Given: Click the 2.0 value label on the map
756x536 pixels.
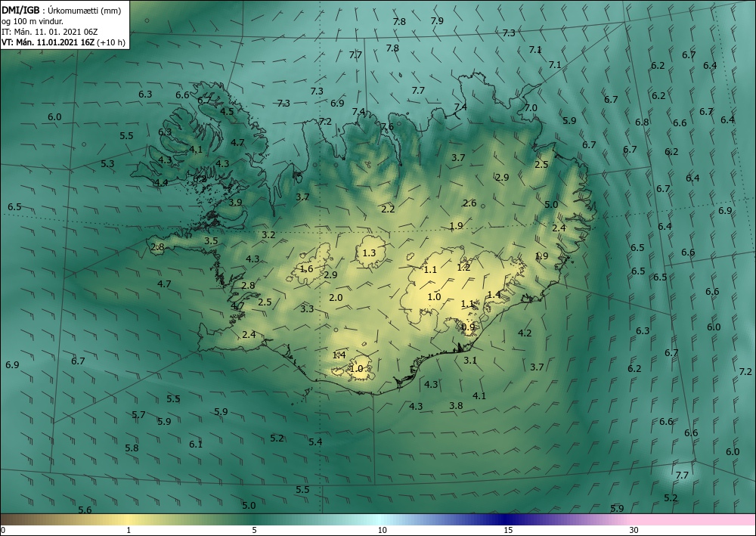Looking at the screenshot, I should pos(336,297).
